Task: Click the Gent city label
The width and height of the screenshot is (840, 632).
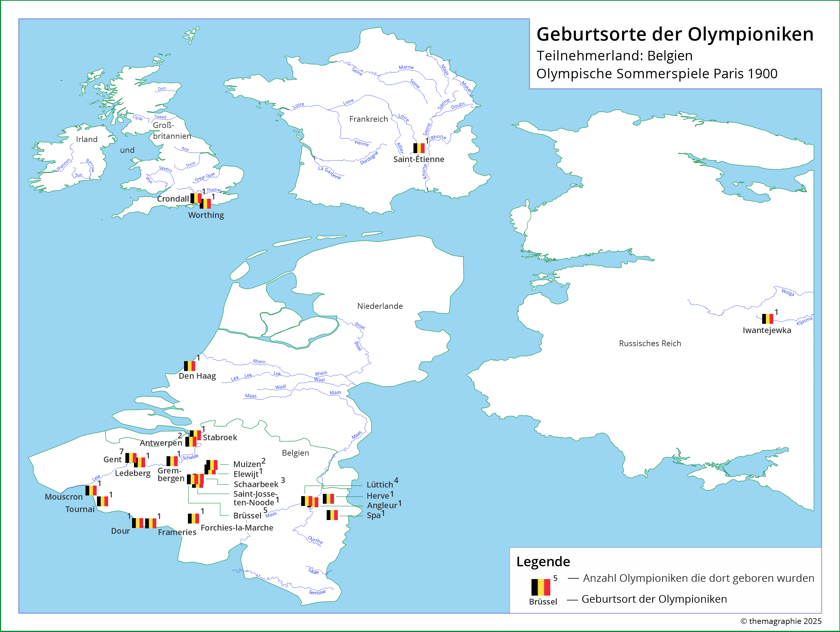Action: [112, 460]
